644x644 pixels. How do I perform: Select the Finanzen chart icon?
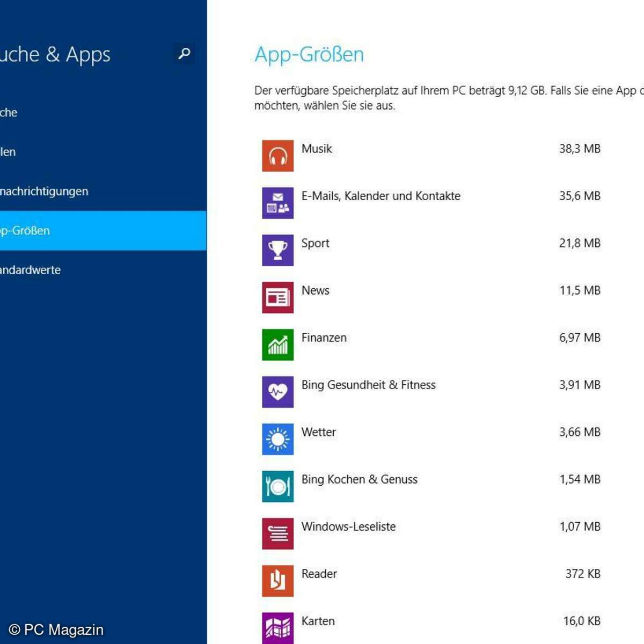tap(277, 345)
